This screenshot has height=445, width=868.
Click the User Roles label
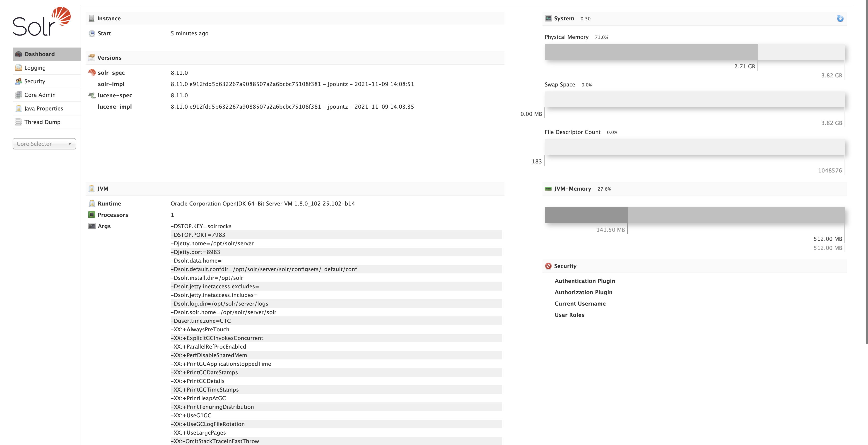(569, 315)
